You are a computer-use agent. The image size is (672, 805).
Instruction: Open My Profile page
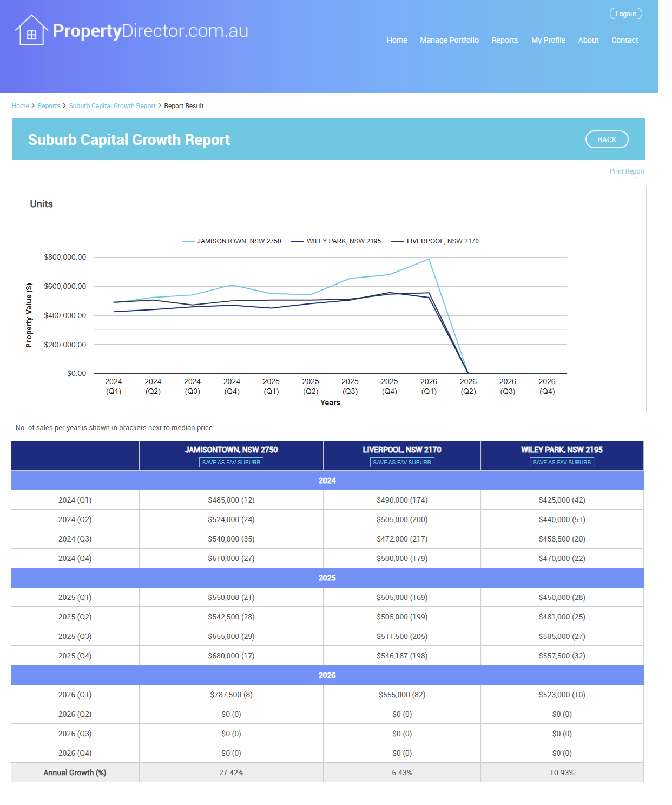click(548, 40)
